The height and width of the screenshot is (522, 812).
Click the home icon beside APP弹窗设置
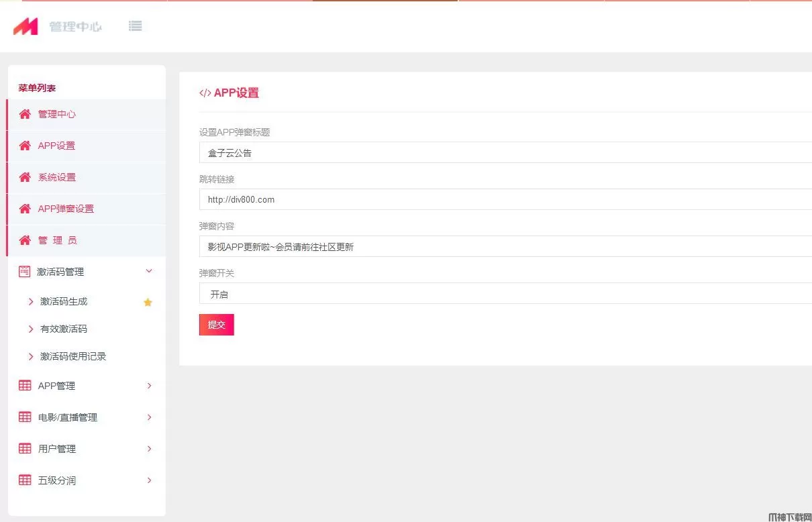click(x=25, y=209)
